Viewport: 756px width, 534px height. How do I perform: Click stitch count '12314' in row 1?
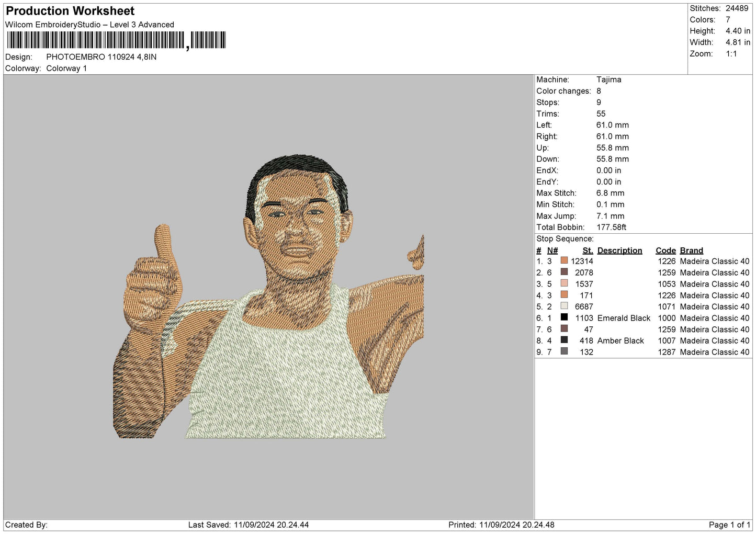(582, 262)
